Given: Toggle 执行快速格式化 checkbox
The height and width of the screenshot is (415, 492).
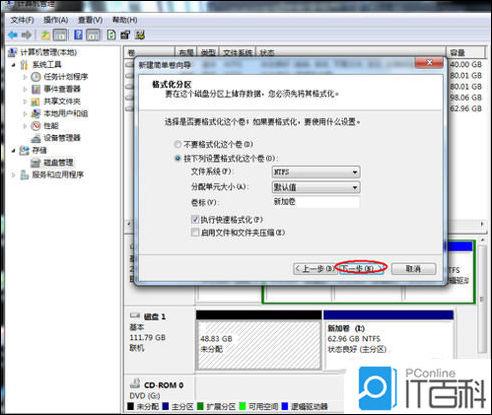Looking at the screenshot, I should [195, 219].
